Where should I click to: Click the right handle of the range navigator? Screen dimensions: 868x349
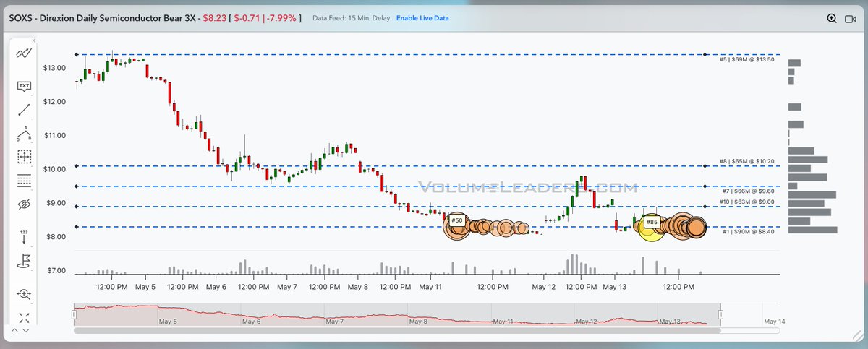click(721, 314)
